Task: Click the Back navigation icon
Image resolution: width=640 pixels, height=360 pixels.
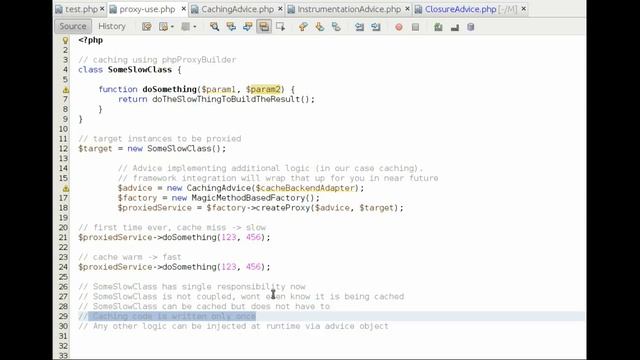Action: 164,27
